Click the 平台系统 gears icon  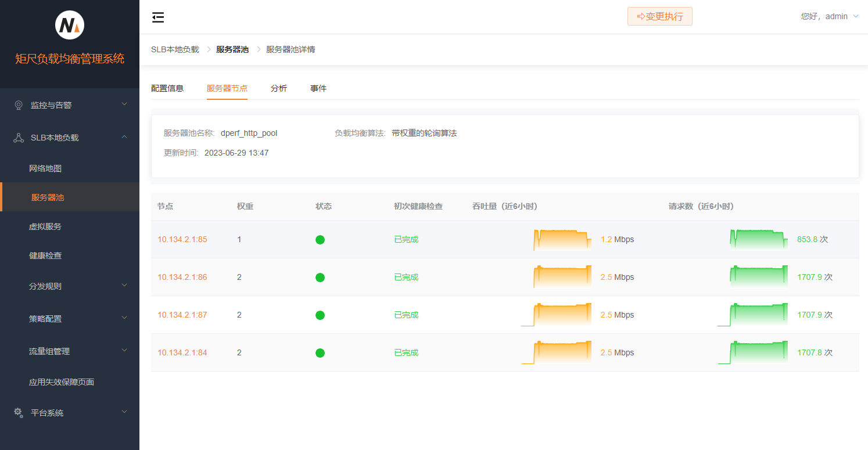19,413
